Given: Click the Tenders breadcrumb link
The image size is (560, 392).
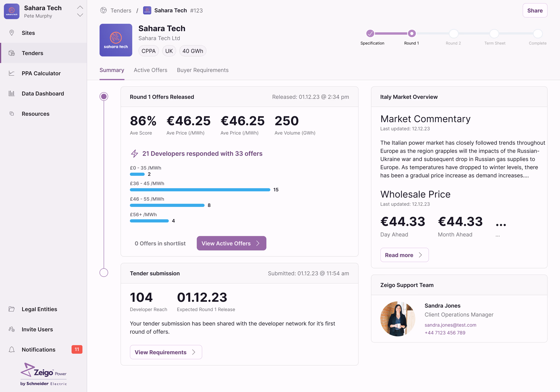Looking at the screenshot, I should [x=121, y=10].
